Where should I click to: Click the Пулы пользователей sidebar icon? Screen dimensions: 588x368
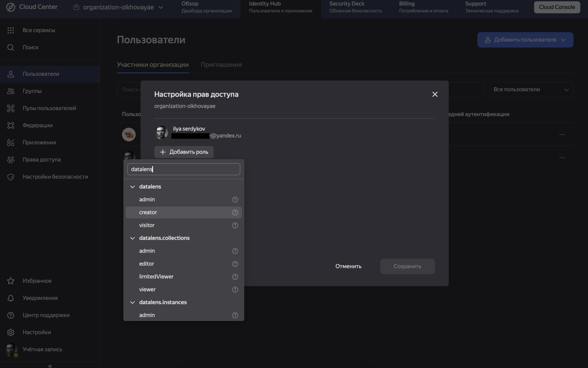pyautogui.click(x=10, y=108)
